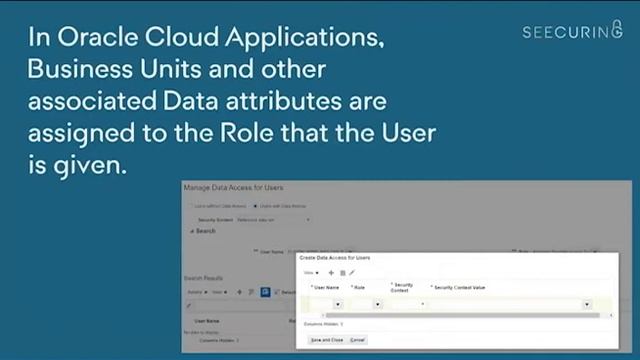The height and width of the screenshot is (360, 640).
Task: Click the scroll-right arrow of dialog scrollbar
Action: pos(611,315)
